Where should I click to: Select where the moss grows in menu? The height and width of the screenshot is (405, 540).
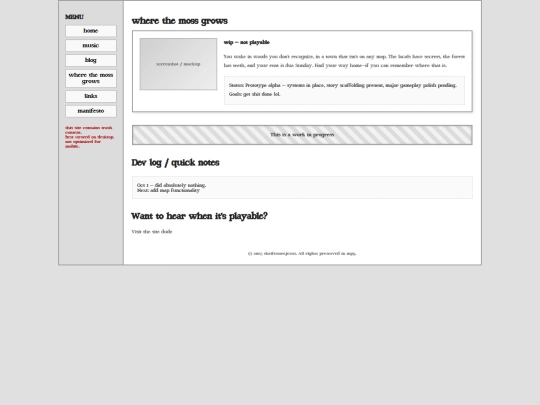(91, 78)
